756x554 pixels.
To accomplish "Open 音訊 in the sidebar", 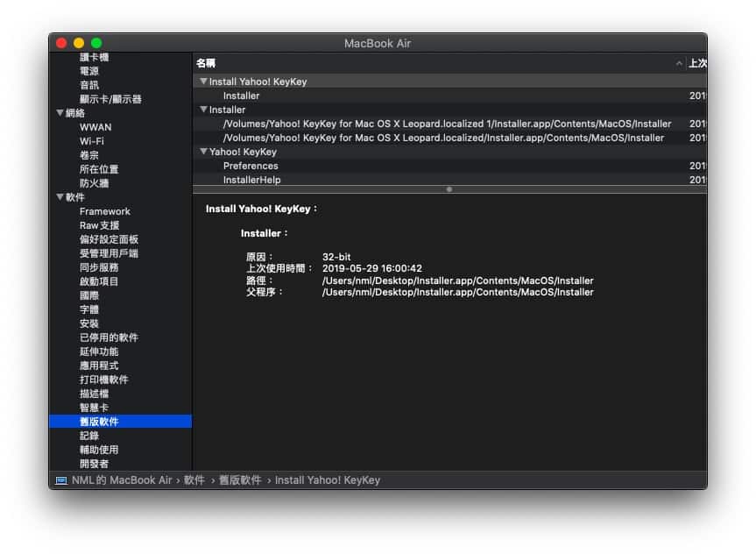I will click(x=89, y=85).
